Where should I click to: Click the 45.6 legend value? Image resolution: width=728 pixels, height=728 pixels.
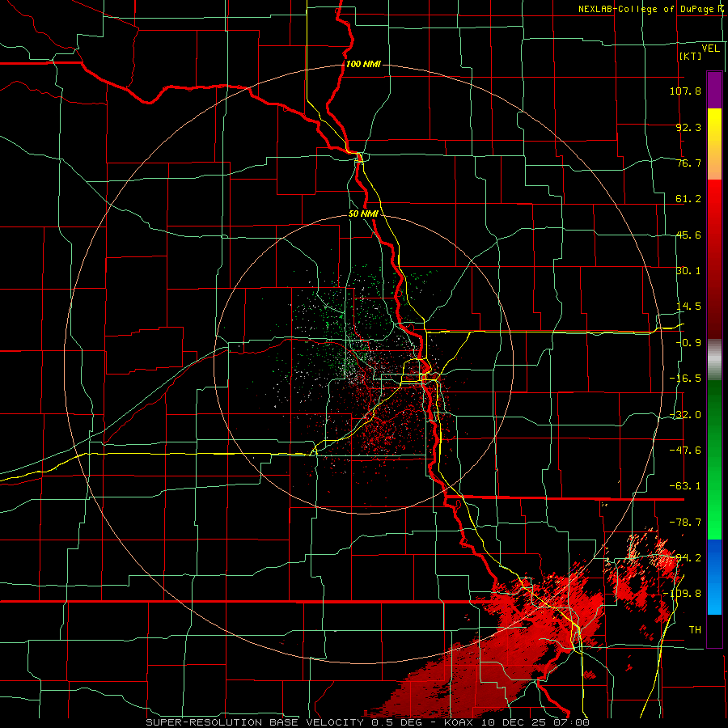click(x=688, y=235)
